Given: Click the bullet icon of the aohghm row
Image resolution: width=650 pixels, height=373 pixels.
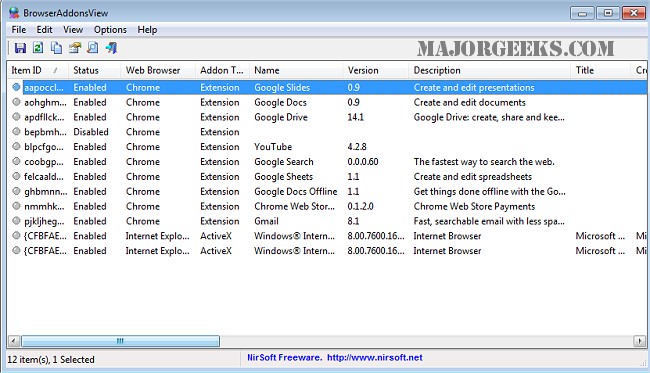Looking at the screenshot, I should (x=16, y=102).
